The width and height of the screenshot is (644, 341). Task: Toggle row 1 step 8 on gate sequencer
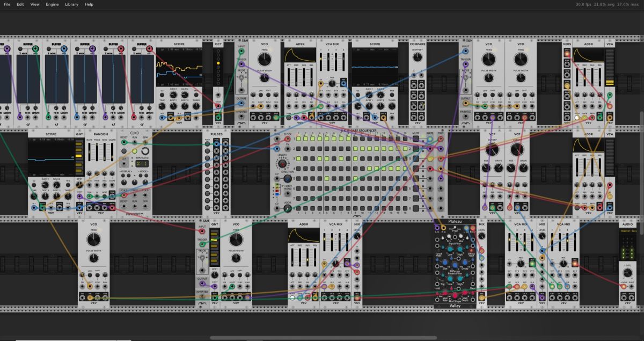point(348,139)
